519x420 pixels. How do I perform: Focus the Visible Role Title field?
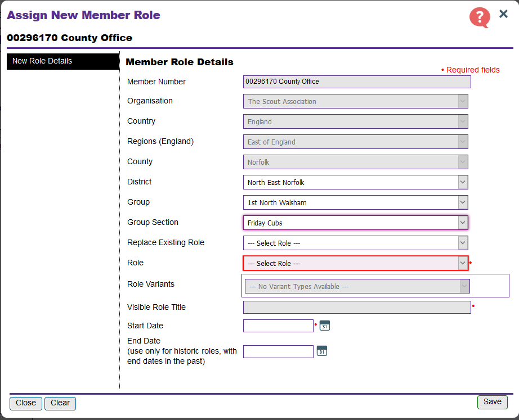[357, 307]
